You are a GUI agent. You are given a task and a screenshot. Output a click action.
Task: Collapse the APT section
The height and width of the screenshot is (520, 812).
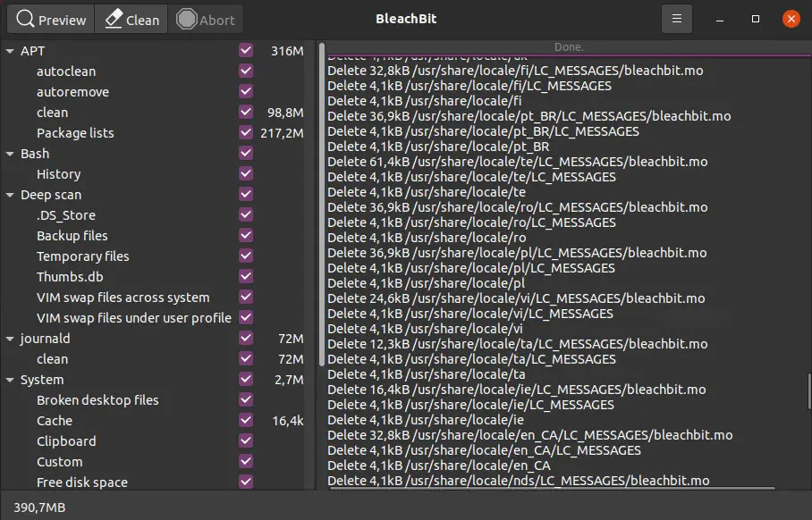9,51
